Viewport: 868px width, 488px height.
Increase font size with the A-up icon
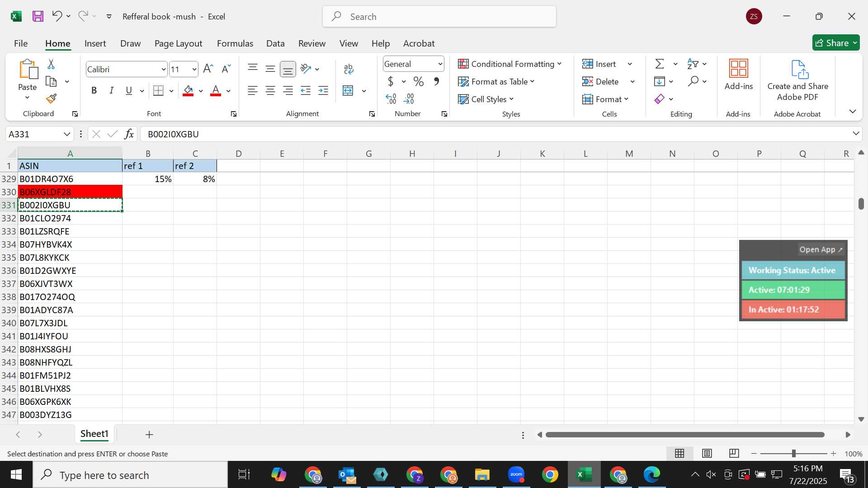(208, 69)
